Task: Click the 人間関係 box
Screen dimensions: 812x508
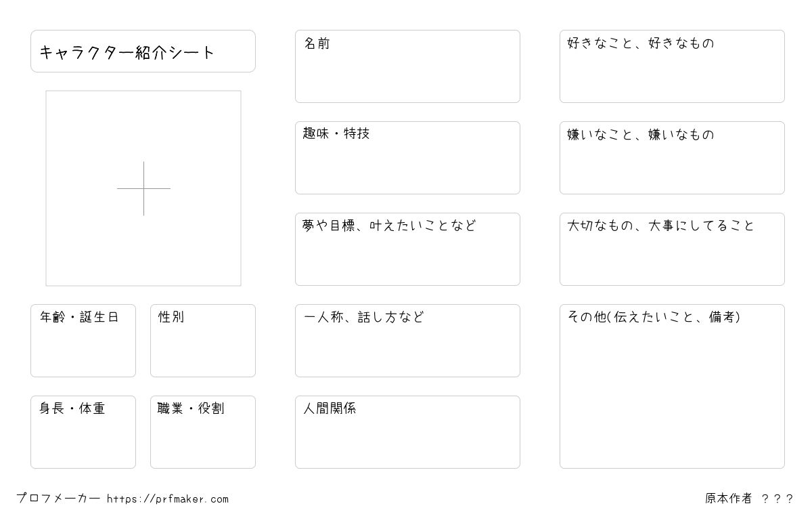Action: click(407, 432)
